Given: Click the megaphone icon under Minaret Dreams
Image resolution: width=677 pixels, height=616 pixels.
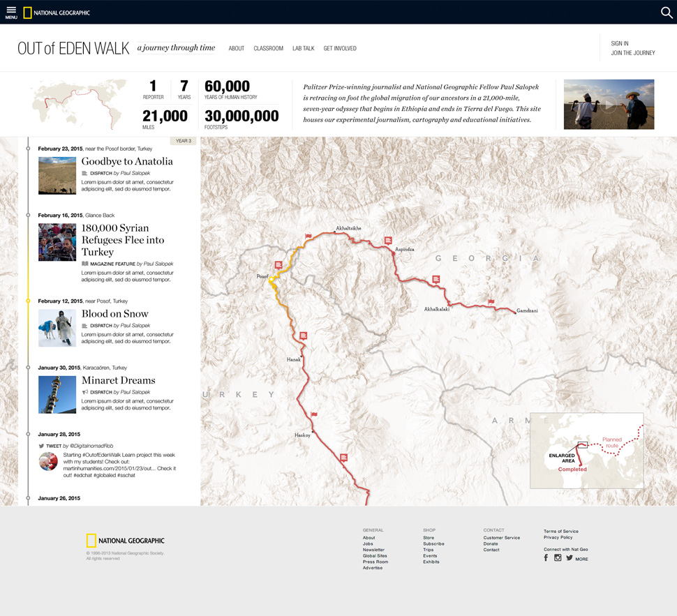Looking at the screenshot, I should (84, 392).
